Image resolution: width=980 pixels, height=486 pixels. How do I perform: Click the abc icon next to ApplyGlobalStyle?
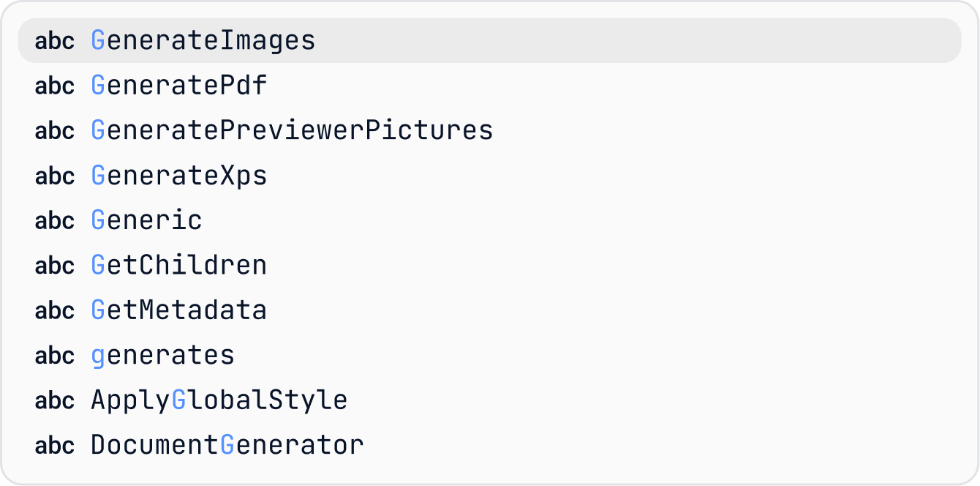[x=55, y=401]
